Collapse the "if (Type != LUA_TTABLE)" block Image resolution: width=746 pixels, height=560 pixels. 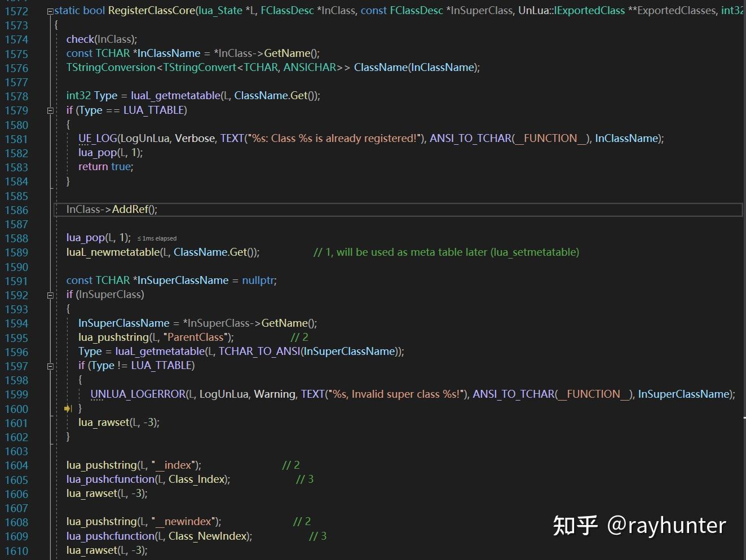[x=50, y=366]
